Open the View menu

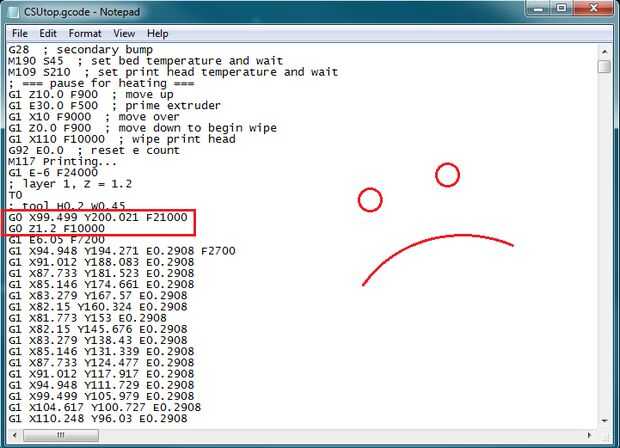click(124, 34)
